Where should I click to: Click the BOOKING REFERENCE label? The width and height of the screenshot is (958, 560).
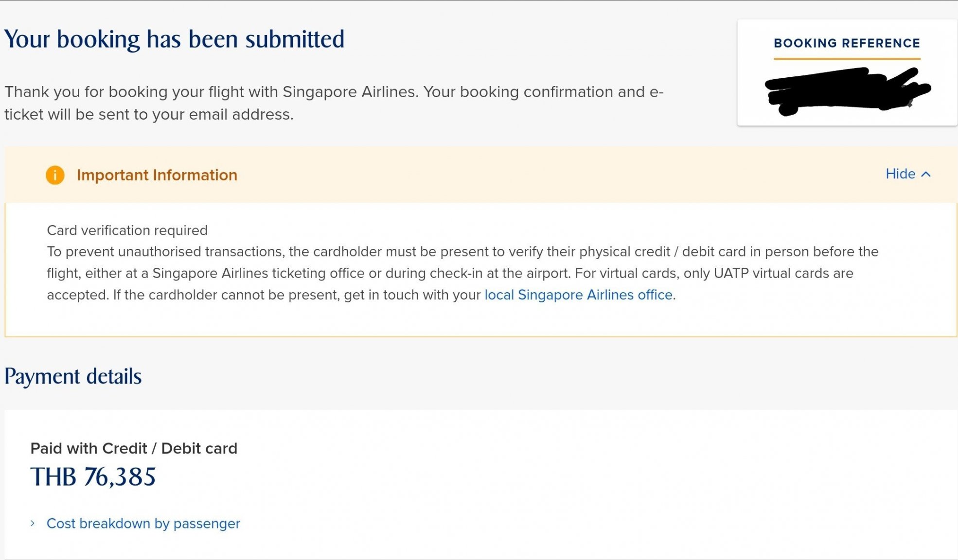847,43
